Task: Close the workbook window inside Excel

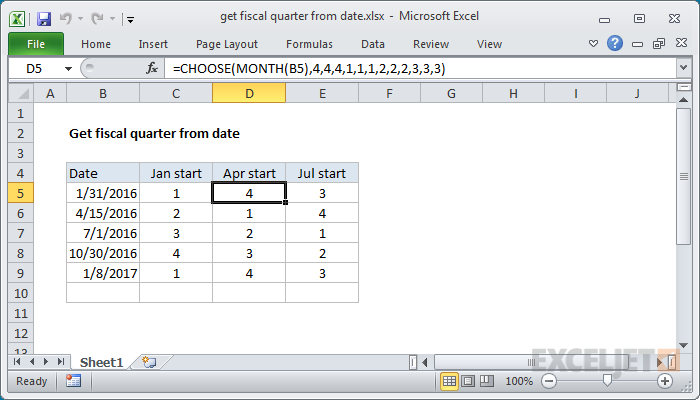Action: 681,43
